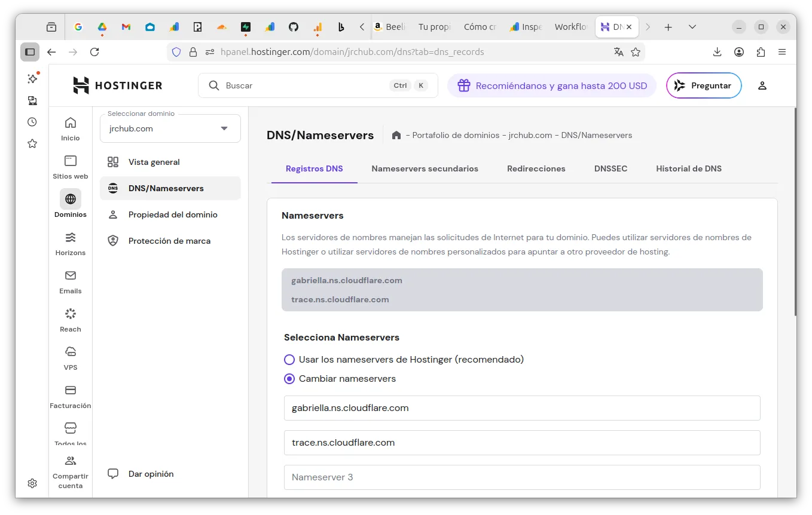The height and width of the screenshot is (515, 812).
Task: Open a new browser tab with plus
Action: 668,27
